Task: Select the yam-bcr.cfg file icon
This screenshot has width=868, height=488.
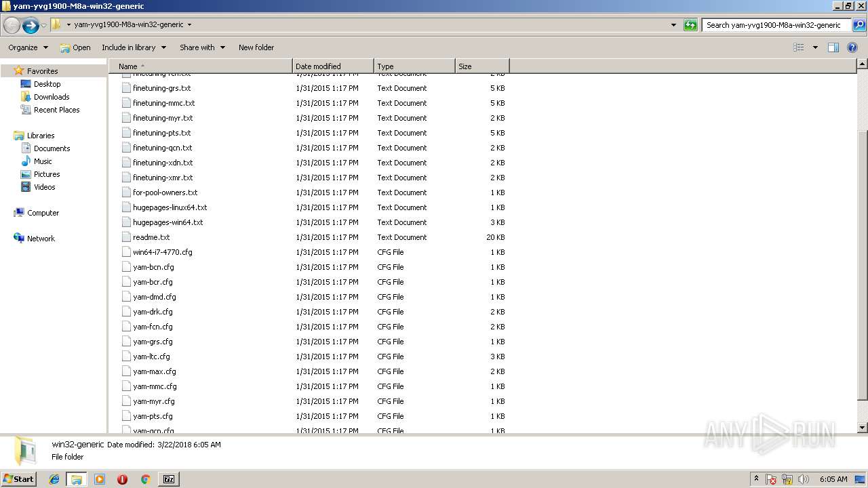Action: pos(126,282)
